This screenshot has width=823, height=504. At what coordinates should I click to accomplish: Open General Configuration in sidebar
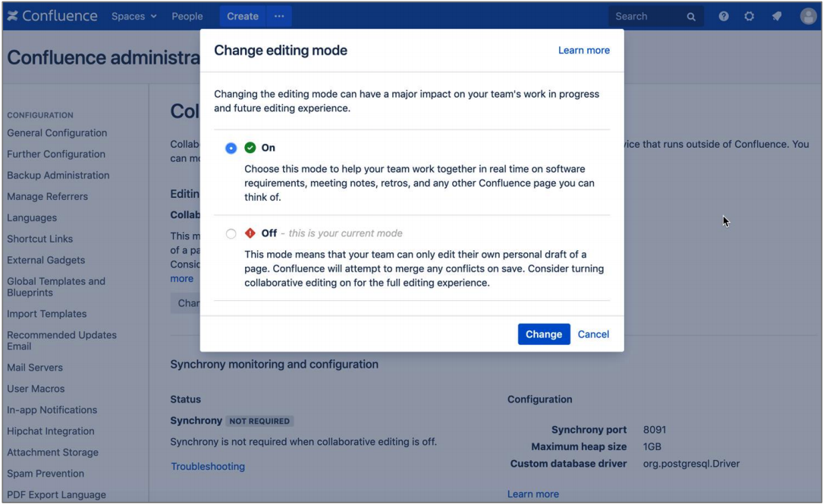pyautogui.click(x=57, y=133)
